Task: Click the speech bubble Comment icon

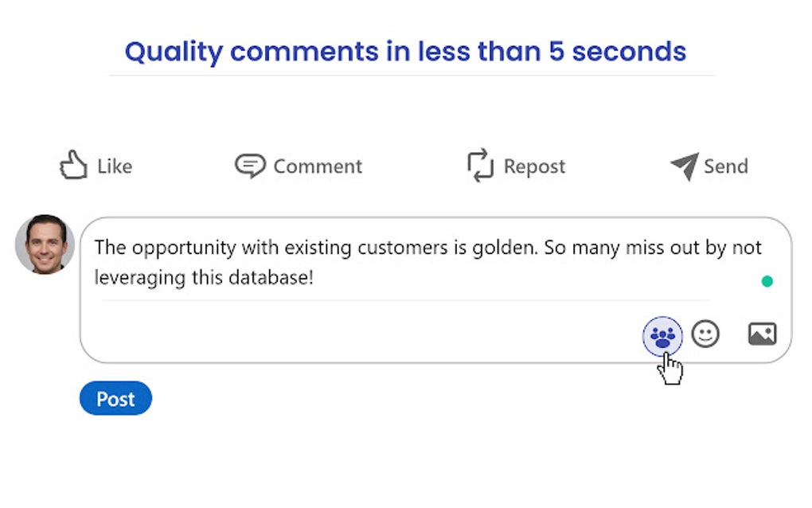Action: [249, 166]
